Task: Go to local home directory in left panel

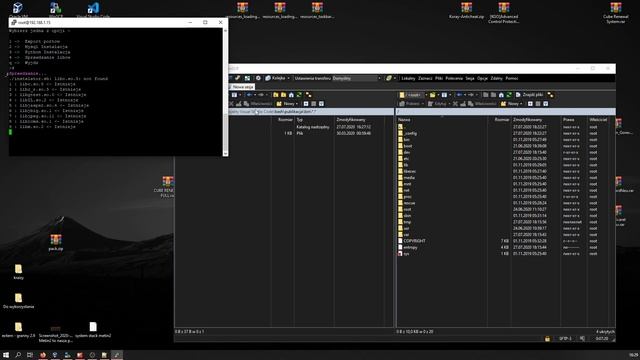Action: point(291,95)
